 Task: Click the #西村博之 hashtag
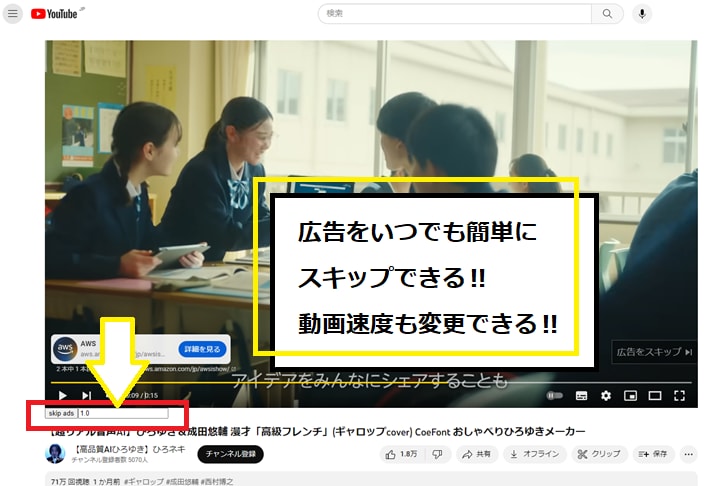(x=217, y=482)
